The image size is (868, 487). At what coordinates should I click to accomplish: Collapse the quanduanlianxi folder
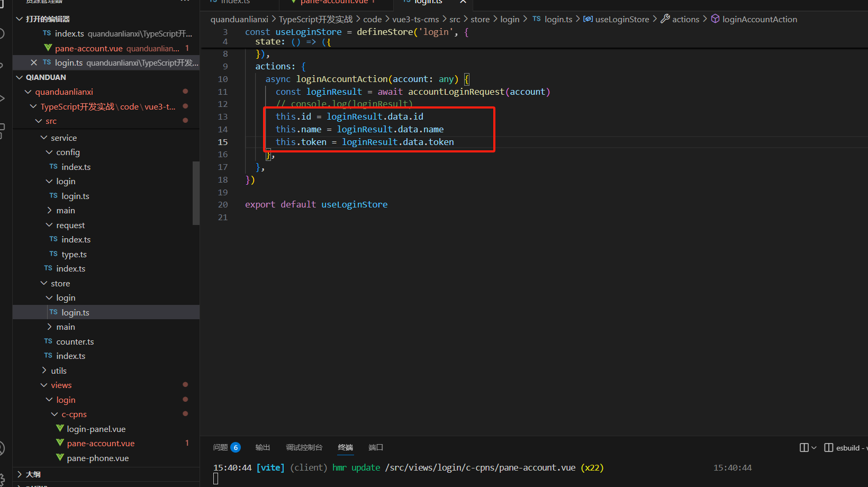click(x=28, y=92)
